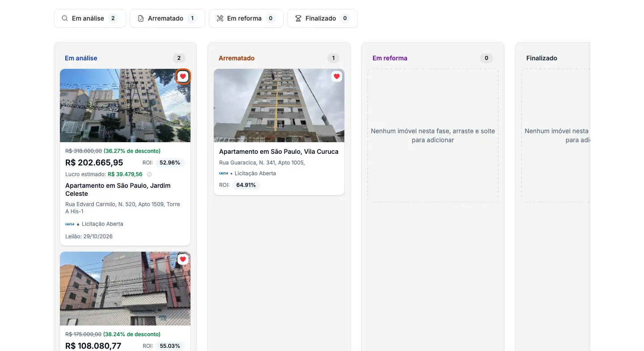Select the address "Rua Guaracica, N. 341, Apto 1005"
This screenshot has width=644, height=351.
click(x=262, y=163)
